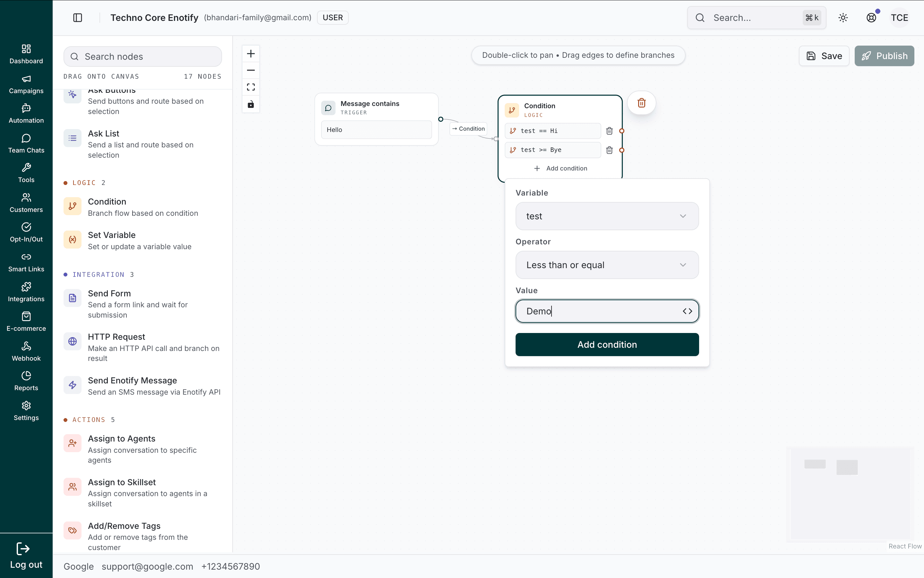Open Webhook settings
Image resolution: width=924 pixels, height=578 pixels.
(x=26, y=351)
